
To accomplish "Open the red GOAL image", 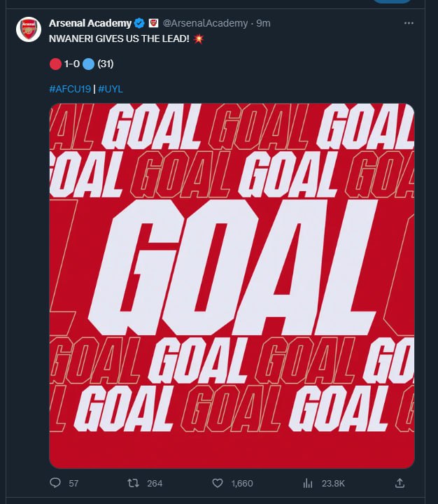I will coord(232,286).
